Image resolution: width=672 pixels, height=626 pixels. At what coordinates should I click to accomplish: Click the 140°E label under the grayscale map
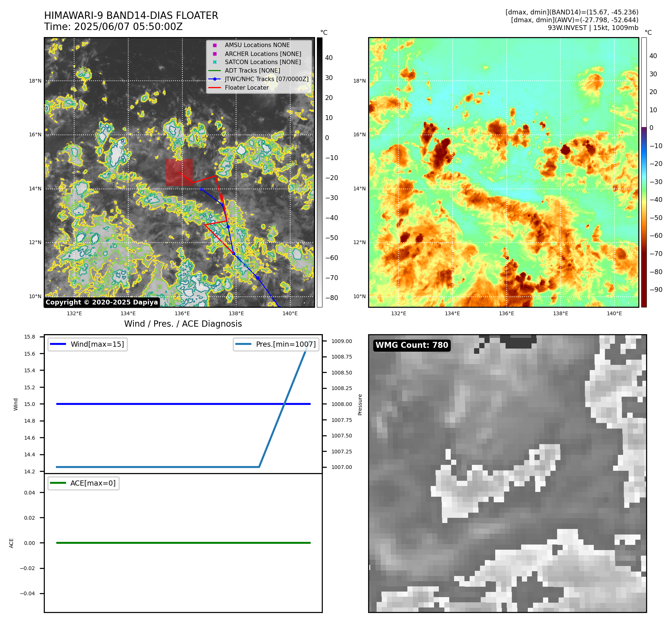click(x=290, y=313)
